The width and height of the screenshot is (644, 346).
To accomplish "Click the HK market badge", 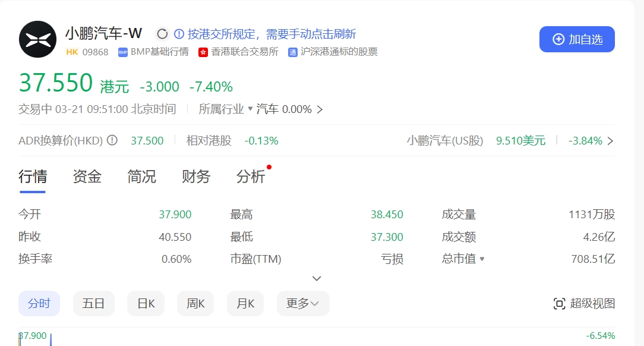I will tap(72, 52).
